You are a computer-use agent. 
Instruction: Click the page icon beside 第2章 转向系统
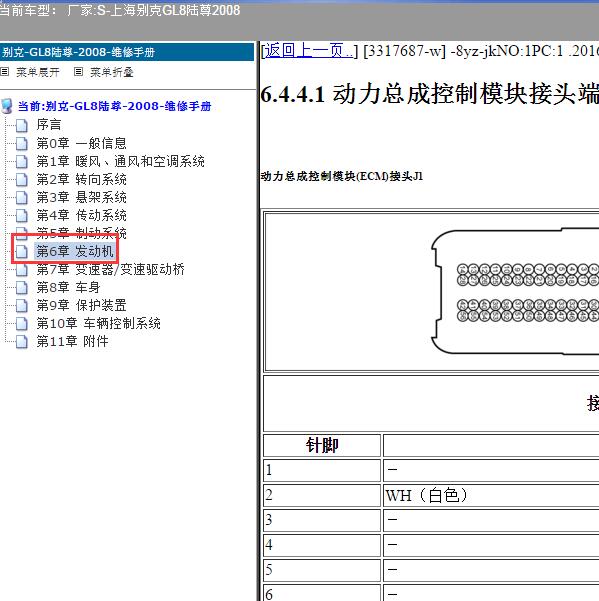pos(22,180)
